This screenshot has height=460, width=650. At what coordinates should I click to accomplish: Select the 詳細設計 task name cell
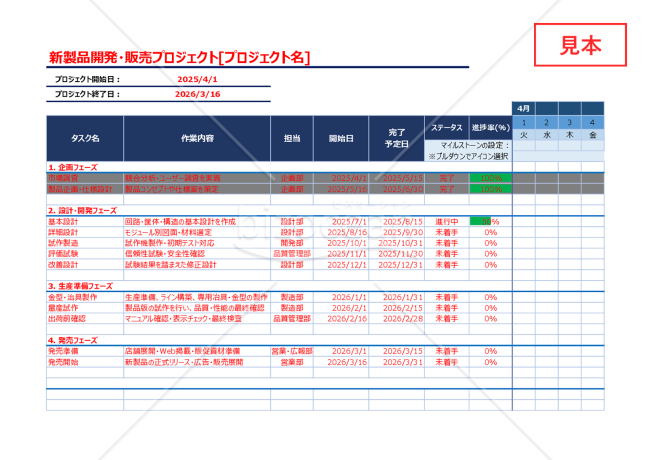(85, 232)
